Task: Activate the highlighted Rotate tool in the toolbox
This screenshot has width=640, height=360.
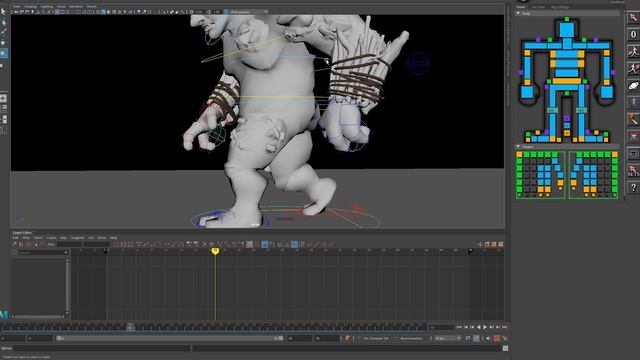Action: click(3, 53)
